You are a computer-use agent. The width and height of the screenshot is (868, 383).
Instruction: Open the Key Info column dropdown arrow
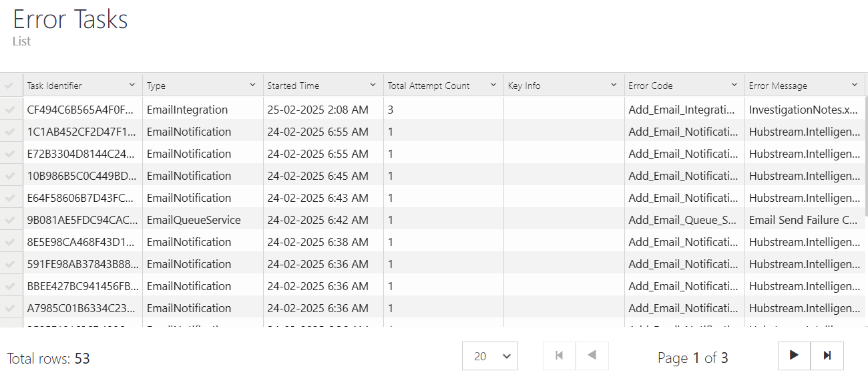pos(614,85)
